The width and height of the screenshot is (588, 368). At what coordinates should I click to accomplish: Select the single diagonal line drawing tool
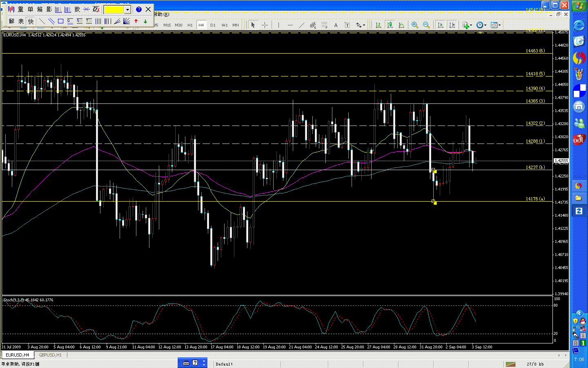[x=42, y=21]
